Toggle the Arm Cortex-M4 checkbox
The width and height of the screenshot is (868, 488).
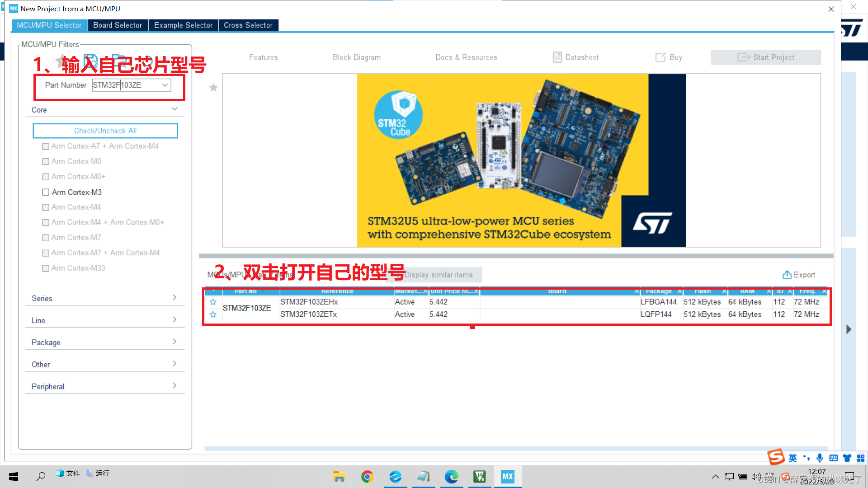pos(46,207)
